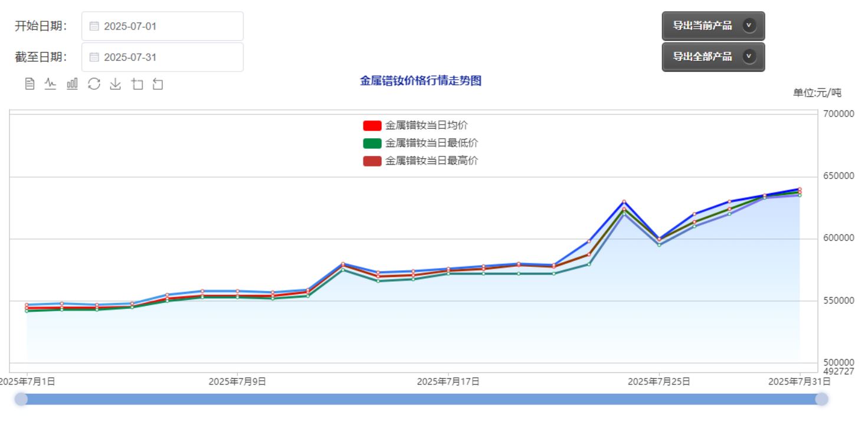Image resolution: width=868 pixels, height=431 pixels.
Task: Toggle the 金属镨钕当日最高价 legend series
Action: pos(420,161)
